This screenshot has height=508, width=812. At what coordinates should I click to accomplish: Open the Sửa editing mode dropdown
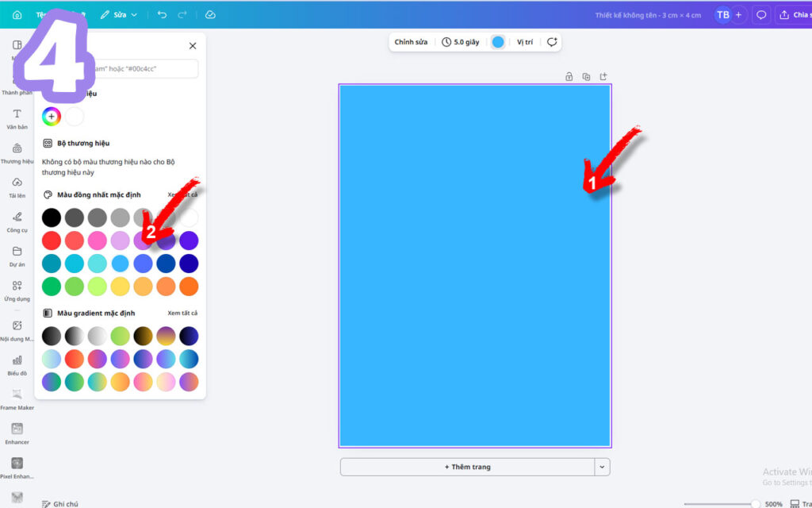click(x=119, y=15)
